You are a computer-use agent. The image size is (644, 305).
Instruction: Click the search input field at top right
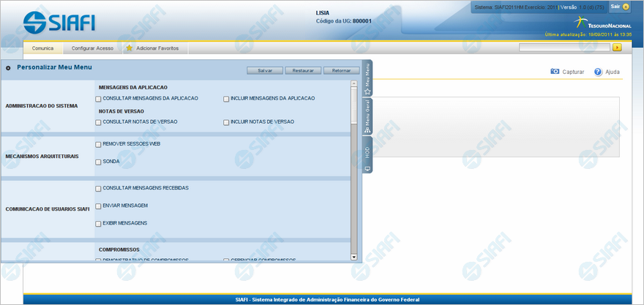click(x=564, y=48)
